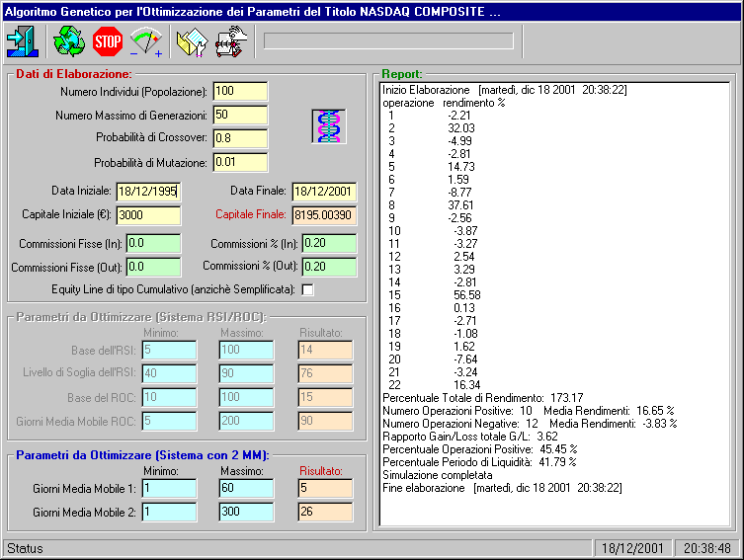Click 'Numero Operazioni Negative: 12' line
The image size is (744, 560).
pyautogui.click(x=530, y=423)
